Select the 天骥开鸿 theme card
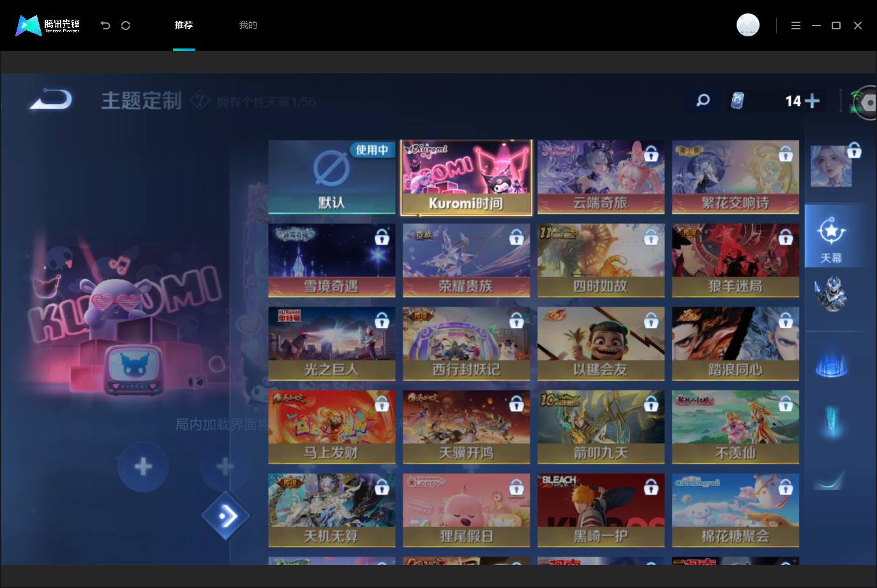This screenshot has height=588, width=877. point(466,427)
